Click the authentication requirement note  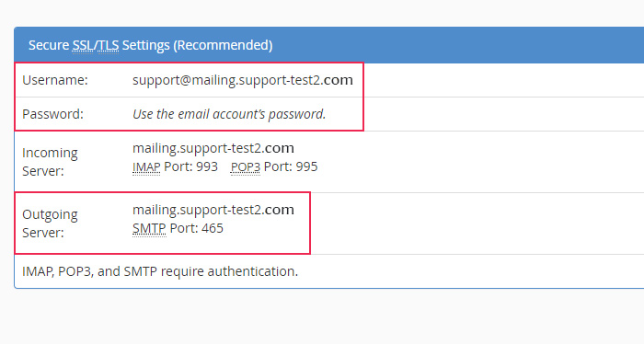[160, 271]
